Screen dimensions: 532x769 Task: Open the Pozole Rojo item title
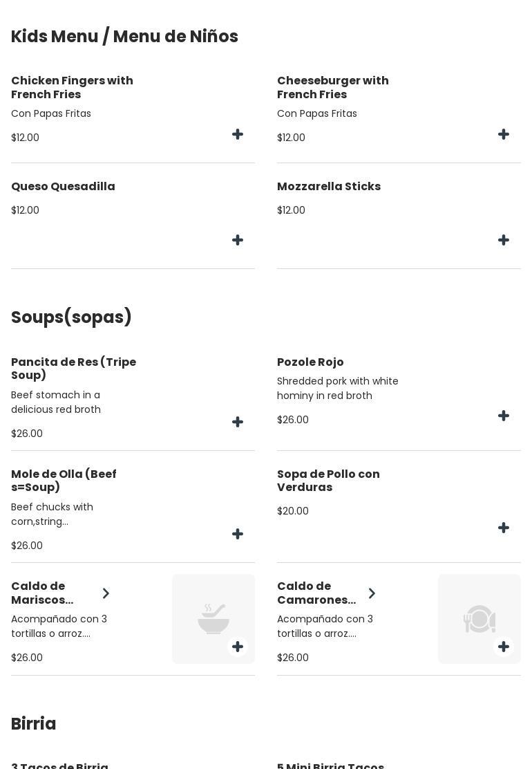coord(310,362)
